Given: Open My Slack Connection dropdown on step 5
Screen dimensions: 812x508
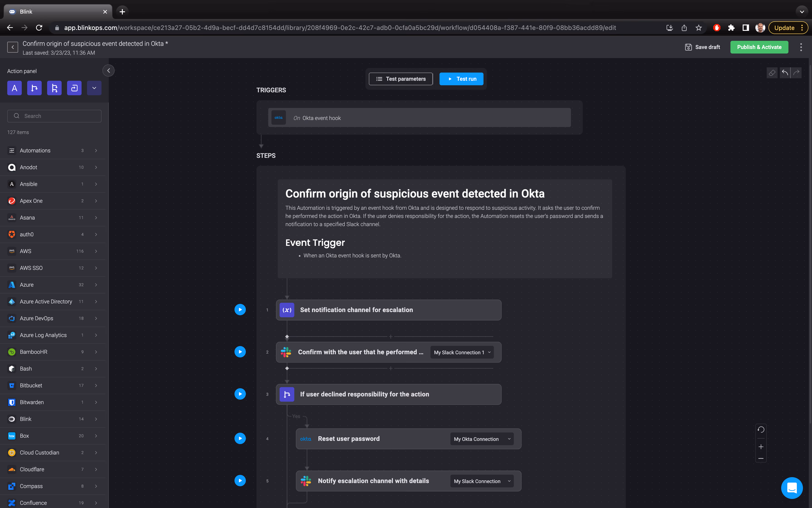Looking at the screenshot, I should coord(482,481).
